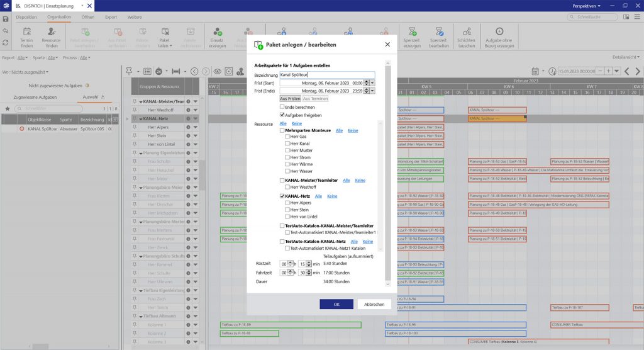Click Keine link next to KANAL-Netz
Screen dimensions: 644x350
pyautogui.click(x=332, y=196)
